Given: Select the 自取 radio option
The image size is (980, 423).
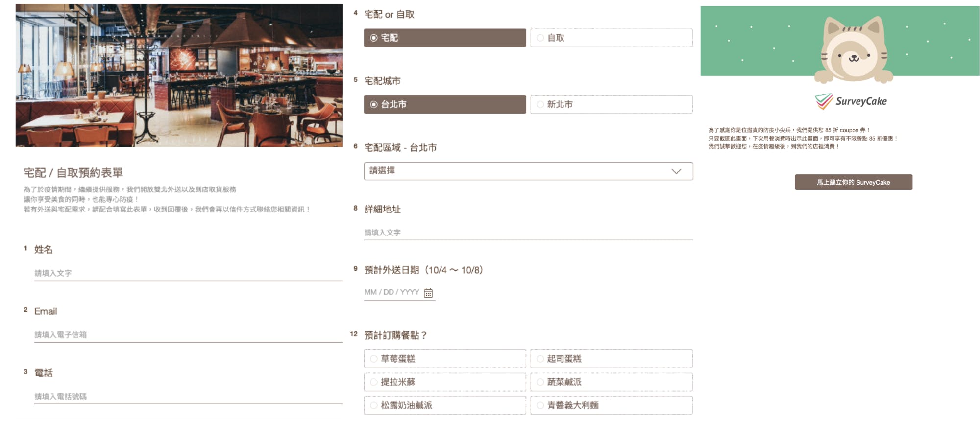Looking at the screenshot, I should click(x=612, y=38).
